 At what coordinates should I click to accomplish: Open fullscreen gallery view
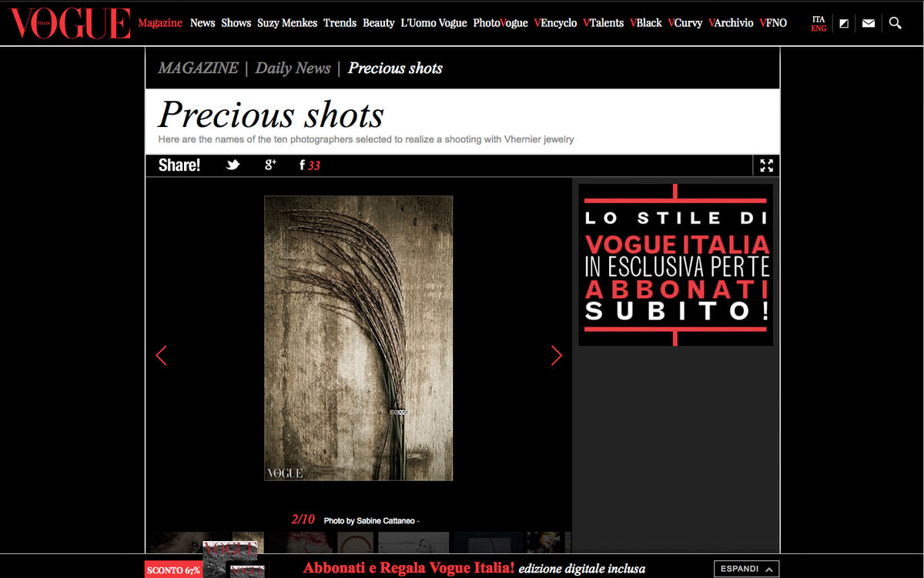pos(766,165)
